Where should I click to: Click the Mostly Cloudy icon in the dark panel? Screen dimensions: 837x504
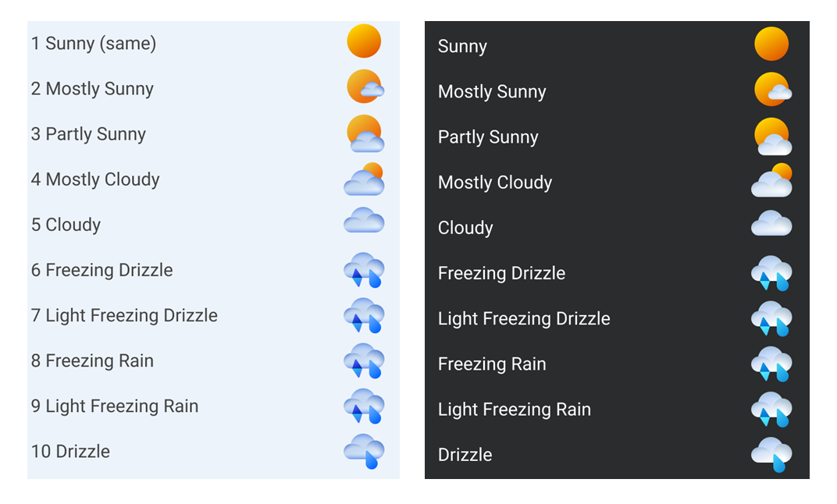[771, 180]
